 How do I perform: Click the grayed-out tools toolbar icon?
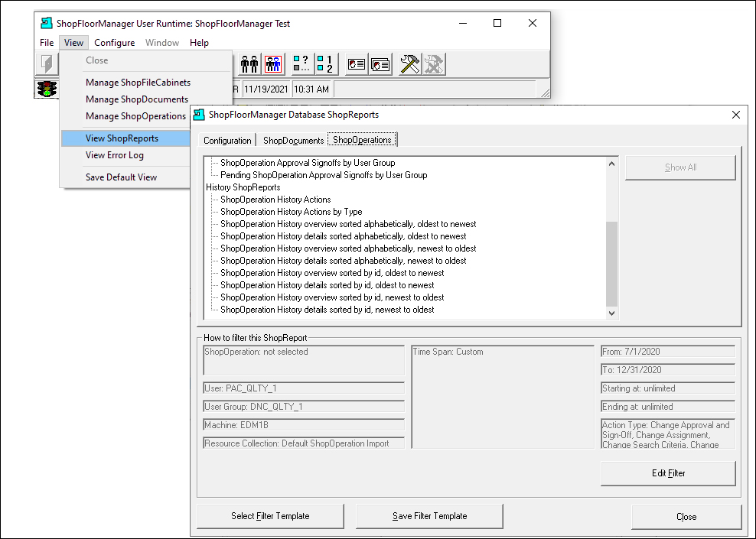coord(434,64)
